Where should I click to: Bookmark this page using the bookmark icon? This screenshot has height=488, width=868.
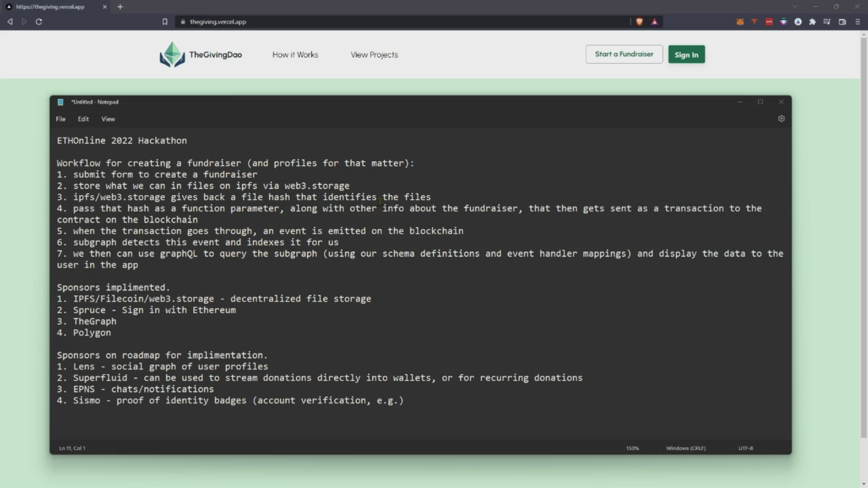(165, 22)
